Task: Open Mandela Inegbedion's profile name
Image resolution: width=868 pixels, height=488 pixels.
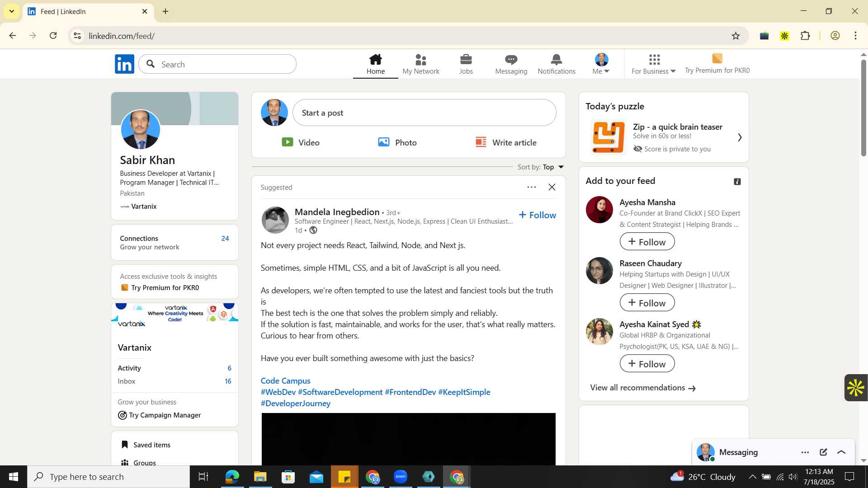Action: (337, 212)
